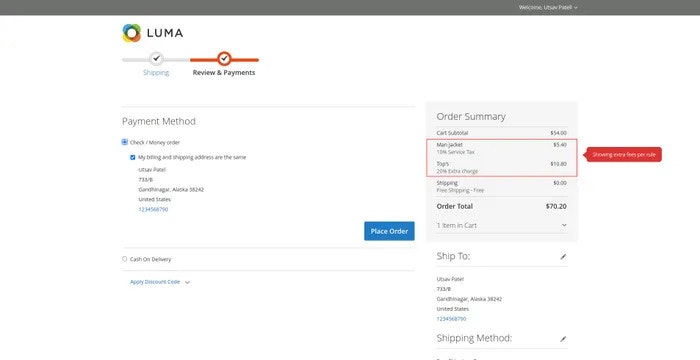Click the Order Summary heading

coord(471,117)
